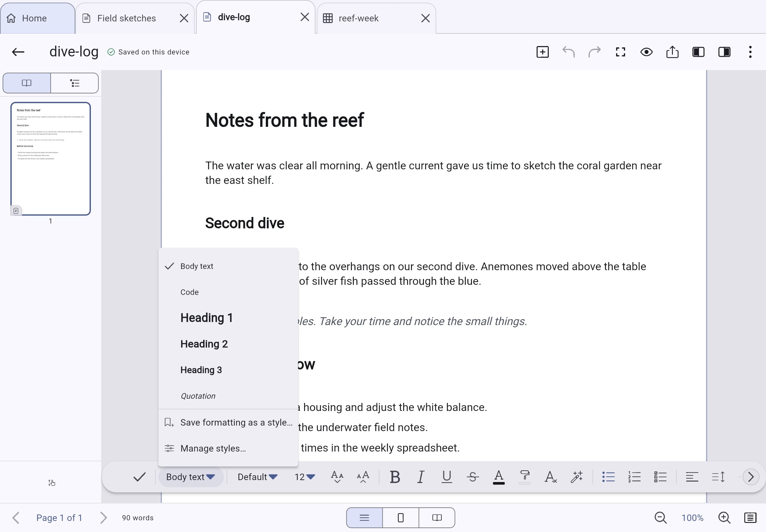
Task: Decrease font size
Action: (337, 477)
